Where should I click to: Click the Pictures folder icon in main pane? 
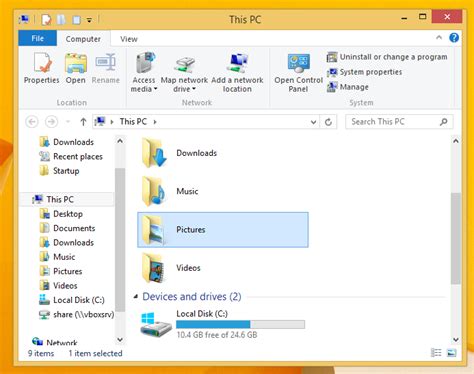click(153, 230)
